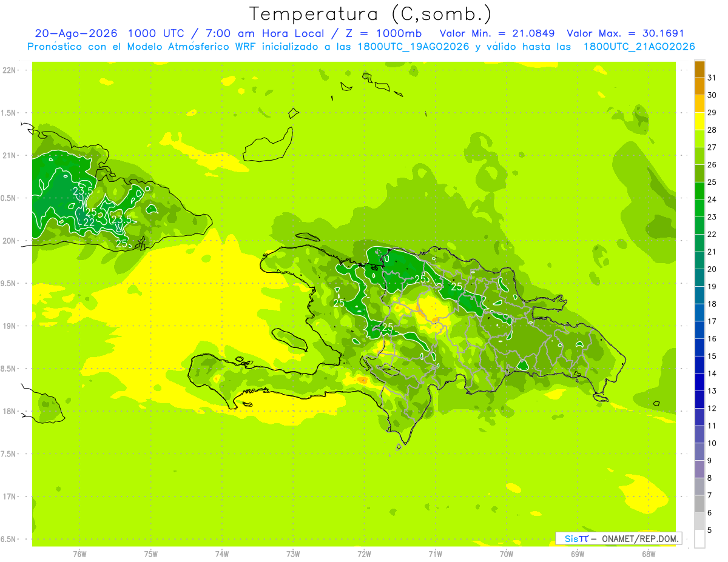Click the 5 label on the color bar
728x562 pixels.
[x=710, y=530]
